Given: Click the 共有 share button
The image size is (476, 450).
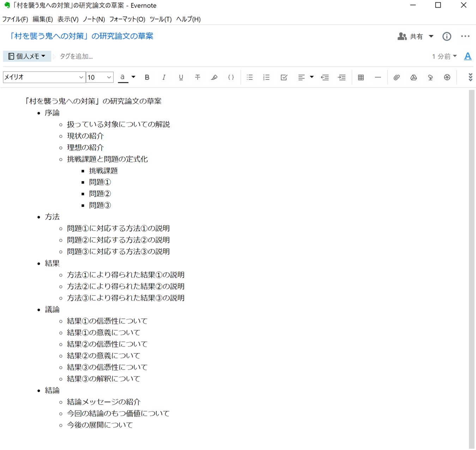Looking at the screenshot, I should click(411, 36).
